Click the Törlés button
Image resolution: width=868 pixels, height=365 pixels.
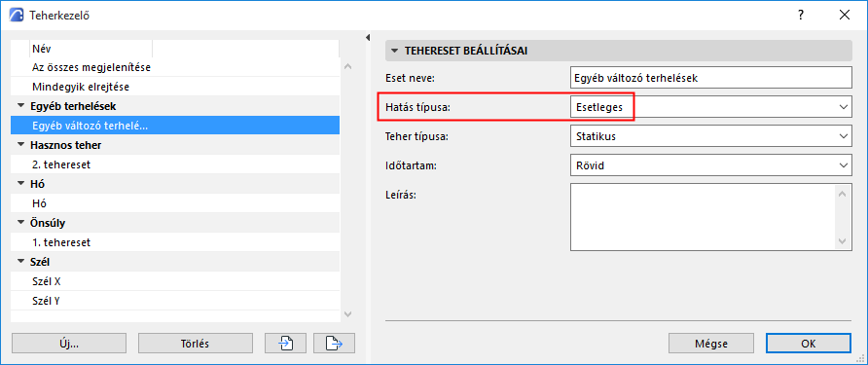click(196, 344)
